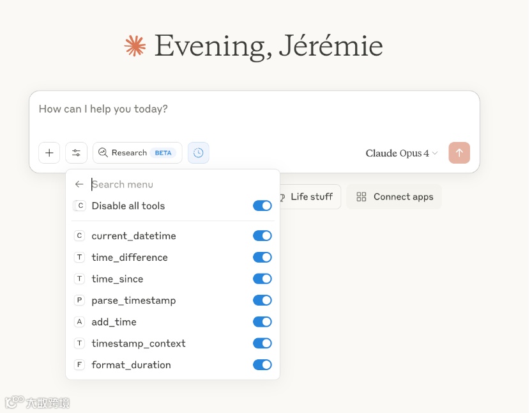Click the clock time tools icon
The width and height of the screenshot is (532, 413).
click(x=199, y=153)
